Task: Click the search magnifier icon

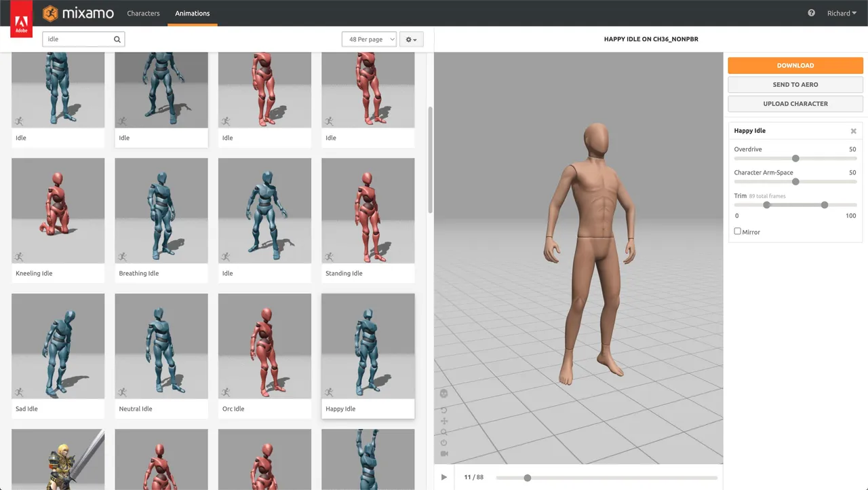Action: 117,39
